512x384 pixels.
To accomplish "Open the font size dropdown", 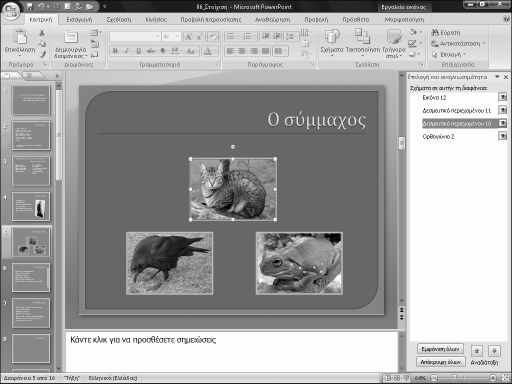I will point(178,37).
